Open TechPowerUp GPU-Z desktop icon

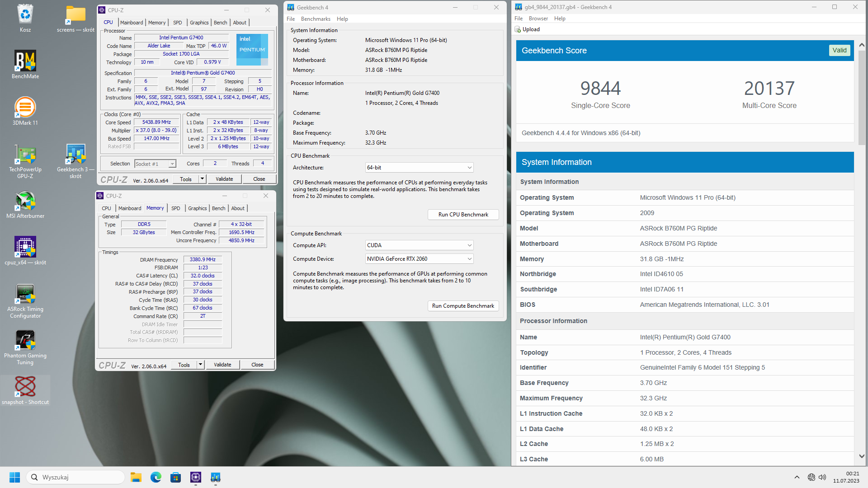pos(25,161)
